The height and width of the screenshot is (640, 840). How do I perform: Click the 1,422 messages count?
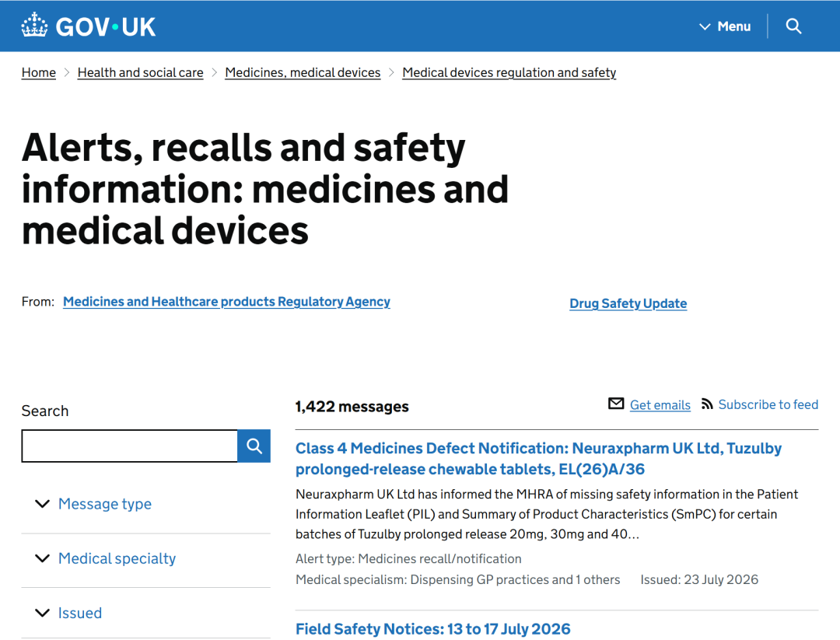(x=352, y=407)
